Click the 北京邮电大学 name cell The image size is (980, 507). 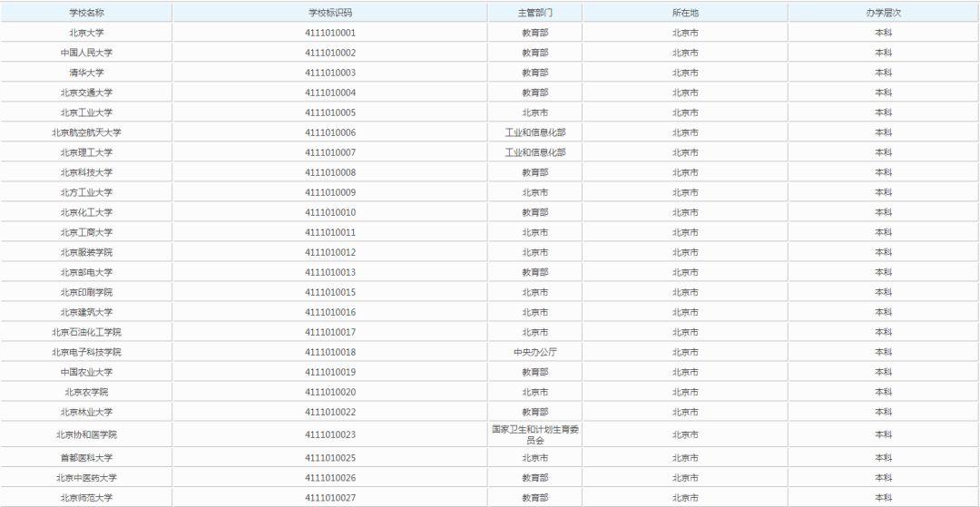pyautogui.click(x=86, y=272)
